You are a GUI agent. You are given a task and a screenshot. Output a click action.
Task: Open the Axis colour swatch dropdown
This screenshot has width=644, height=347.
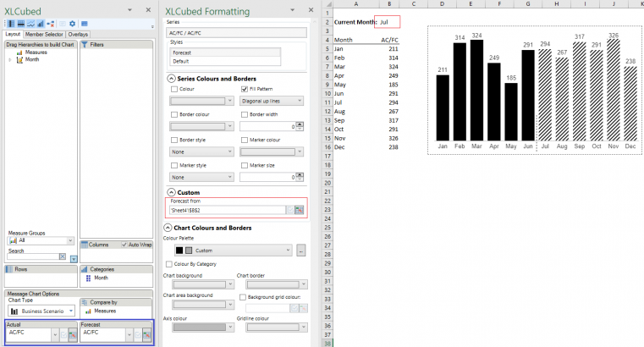coord(203,328)
